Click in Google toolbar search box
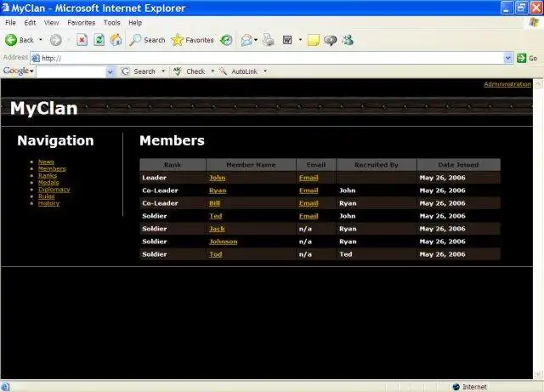 click(71, 71)
